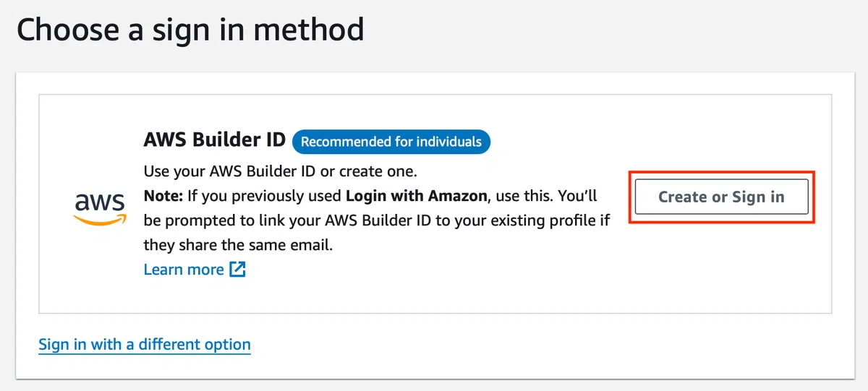The height and width of the screenshot is (391, 868).
Task: Click the 'aws' lettering in the logo
Action: [x=100, y=202]
